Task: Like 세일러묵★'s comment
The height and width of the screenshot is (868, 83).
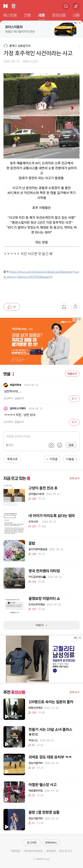Action: click(74, 398)
